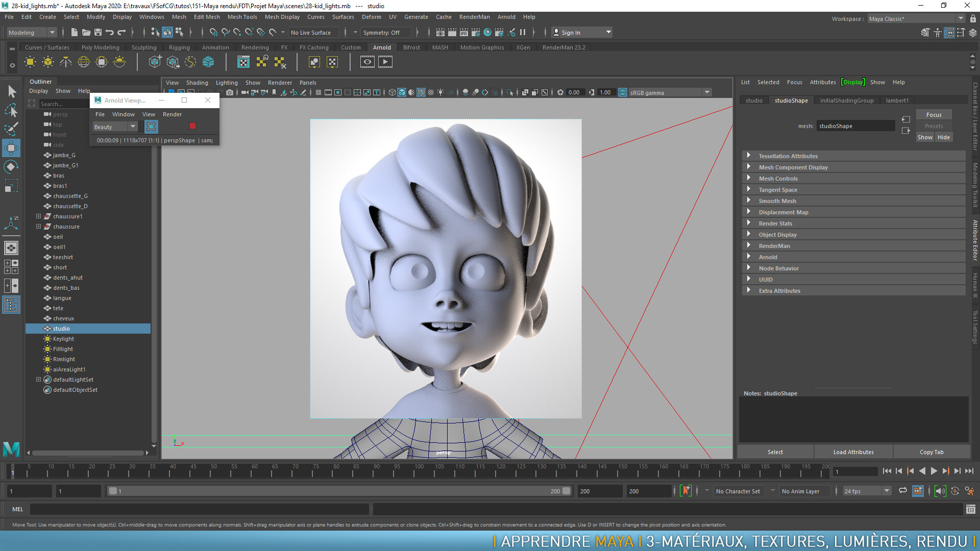Expand the chaussure1 node in Outliner

pyautogui.click(x=39, y=216)
